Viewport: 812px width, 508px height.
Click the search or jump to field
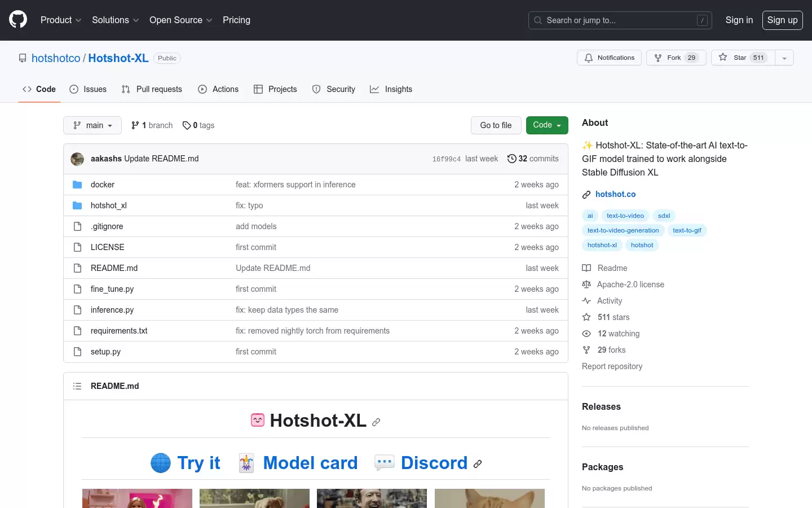coord(620,20)
